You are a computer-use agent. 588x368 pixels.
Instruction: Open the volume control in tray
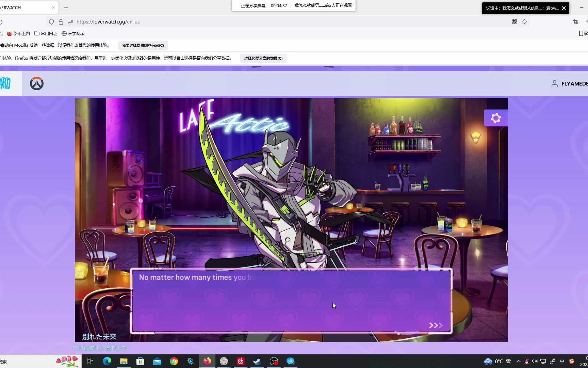click(x=535, y=361)
